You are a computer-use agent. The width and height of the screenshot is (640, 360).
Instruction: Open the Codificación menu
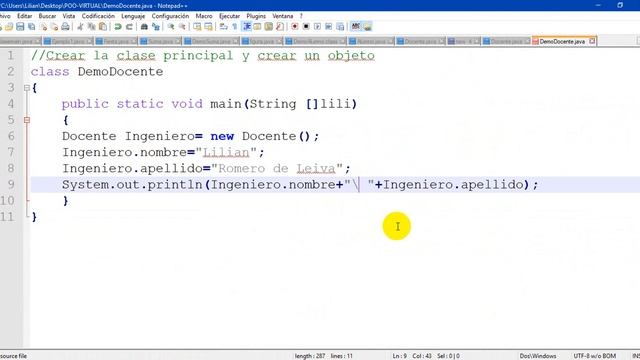tap(98, 16)
